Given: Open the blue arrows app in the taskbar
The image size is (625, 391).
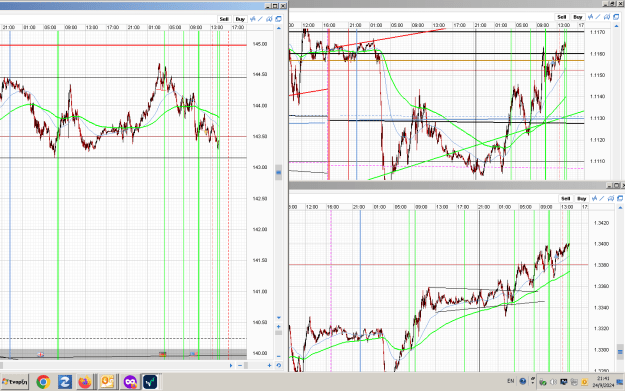Looking at the screenshot, I should pos(65,382).
